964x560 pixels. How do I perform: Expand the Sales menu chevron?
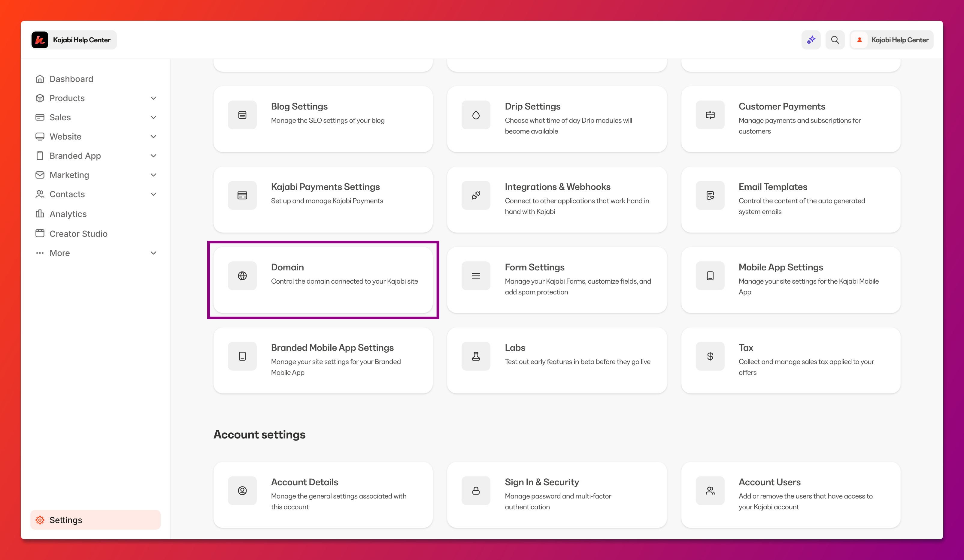point(153,117)
